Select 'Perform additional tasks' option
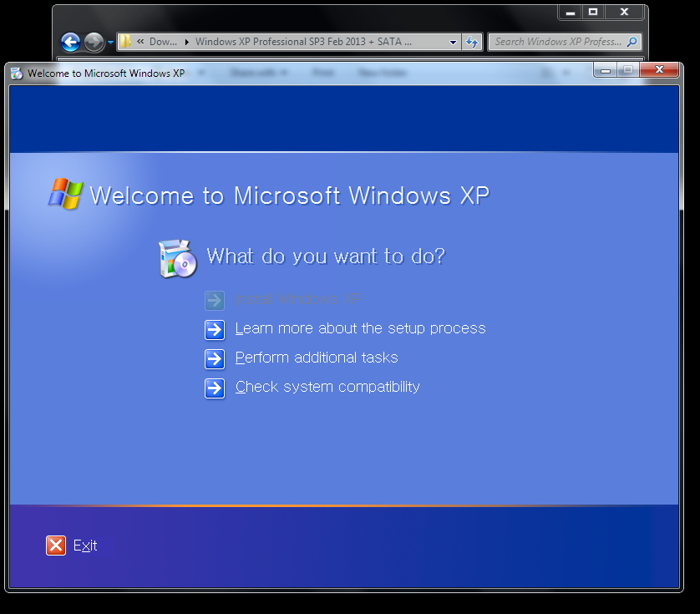The height and width of the screenshot is (614, 700). click(x=317, y=358)
